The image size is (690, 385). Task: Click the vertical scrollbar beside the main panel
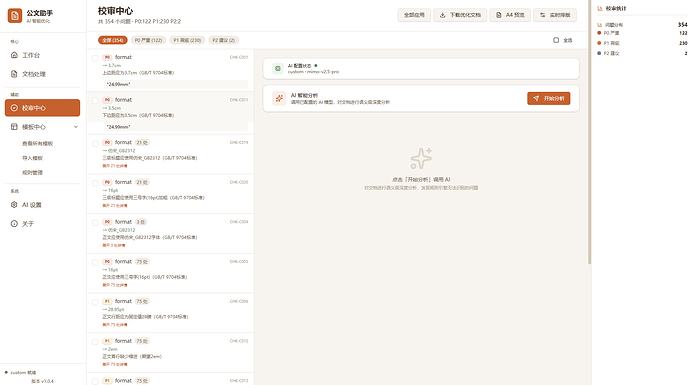click(x=589, y=132)
